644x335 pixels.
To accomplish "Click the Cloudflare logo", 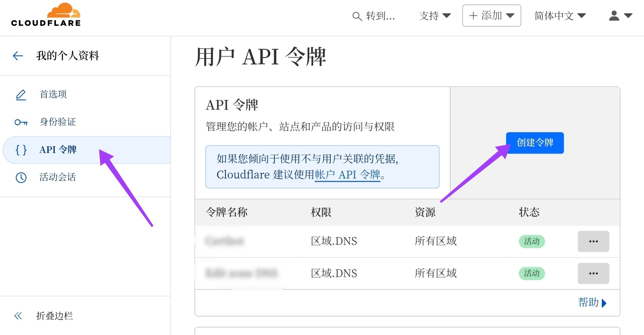I will tap(46, 15).
